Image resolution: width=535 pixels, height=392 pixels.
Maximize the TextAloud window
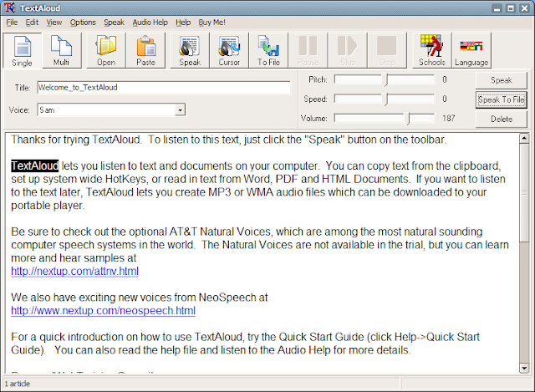511,8
